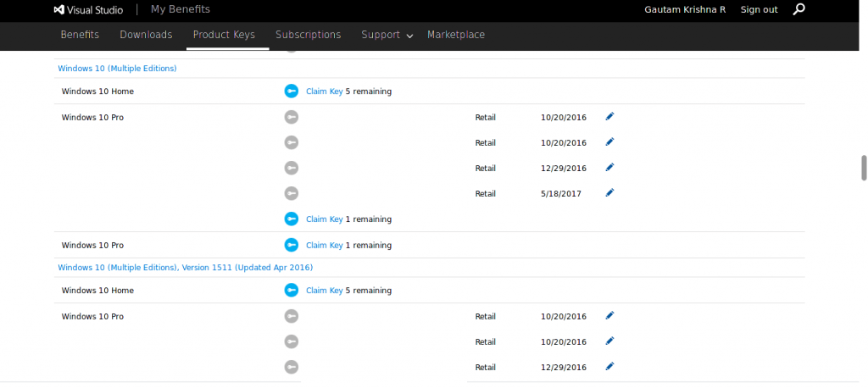Click the My Benefits header title
Image resolution: width=868 pixels, height=388 pixels.
click(181, 9)
